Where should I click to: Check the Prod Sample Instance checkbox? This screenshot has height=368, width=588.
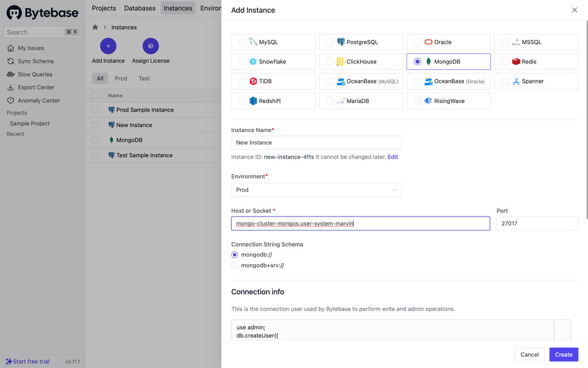click(95, 110)
